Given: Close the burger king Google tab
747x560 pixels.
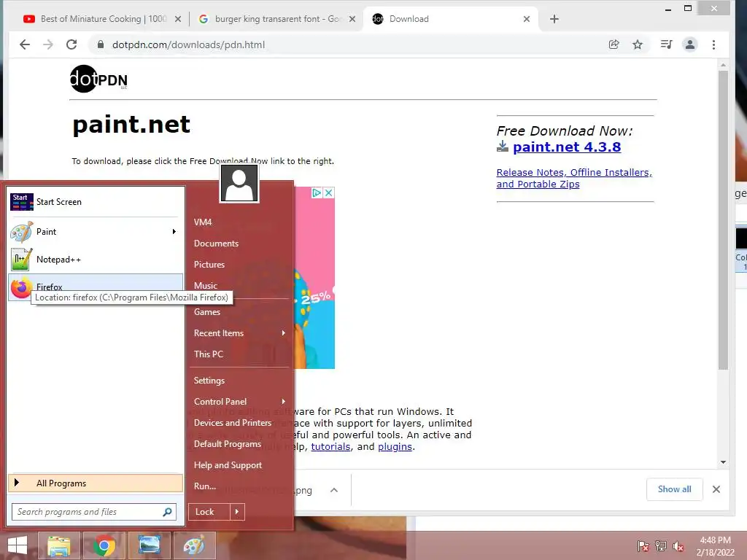Looking at the screenshot, I should (x=352, y=19).
